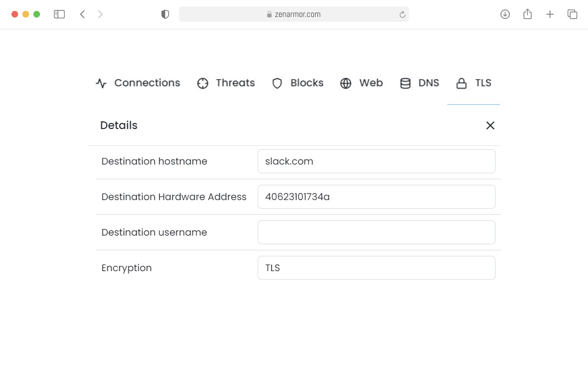Screen dimensions: 588x381
Task: Click the empty Destination username field
Action: (x=376, y=232)
